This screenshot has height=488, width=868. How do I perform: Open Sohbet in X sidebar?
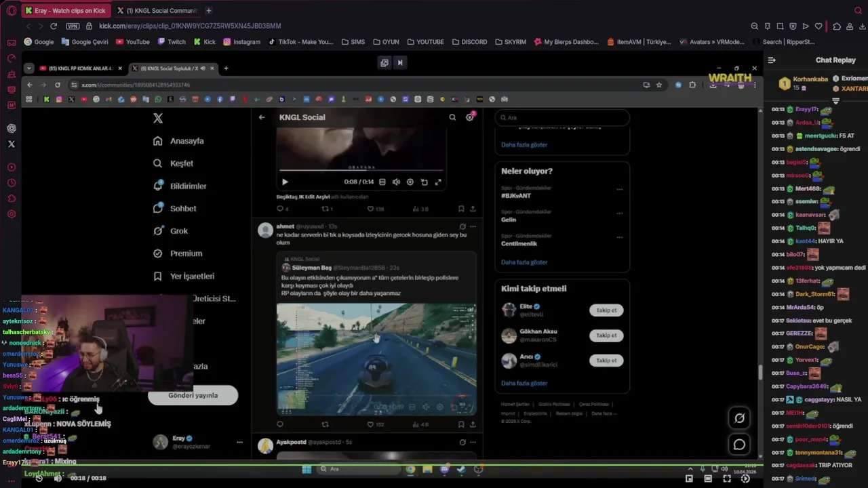[174, 209]
